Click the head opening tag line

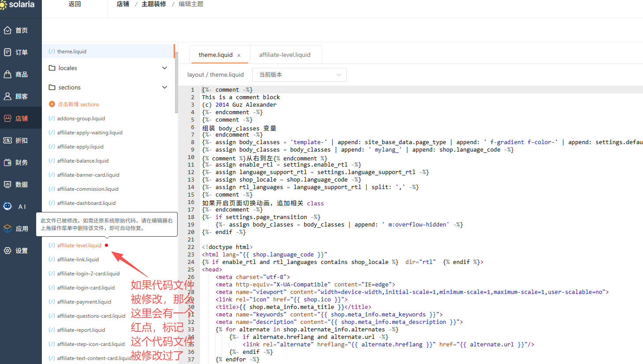click(212, 270)
